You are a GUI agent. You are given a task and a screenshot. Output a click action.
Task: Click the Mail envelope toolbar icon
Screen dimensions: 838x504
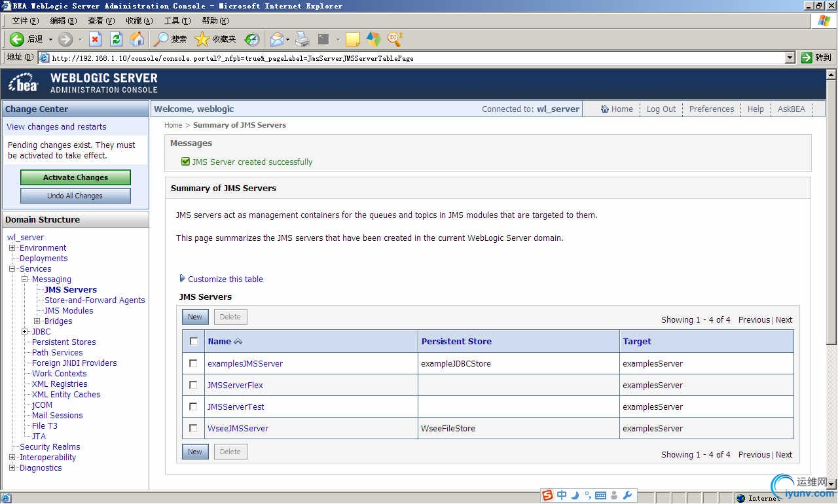point(277,39)
